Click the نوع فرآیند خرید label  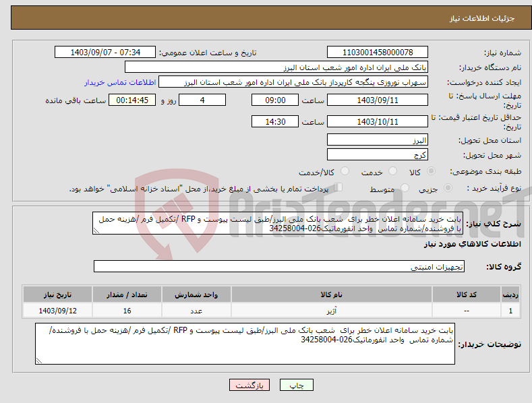pos(494,188)
